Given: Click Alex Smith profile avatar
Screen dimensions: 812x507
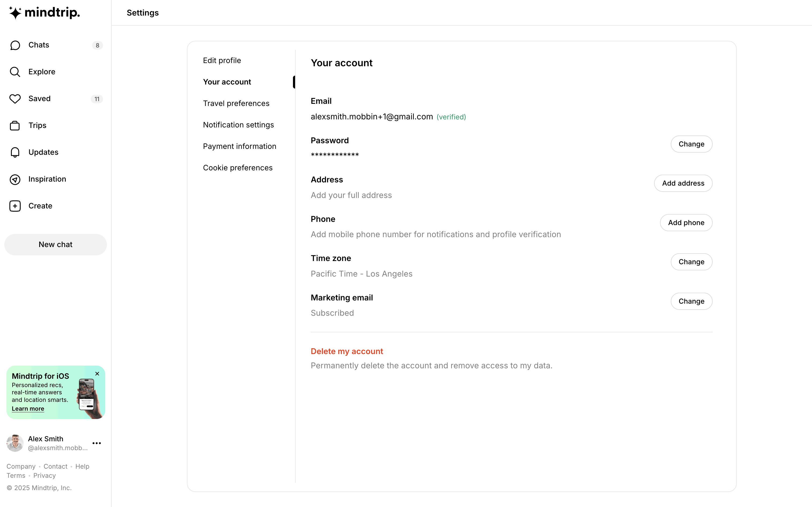Looking at the screenshot, I should (x=15, y=443).
